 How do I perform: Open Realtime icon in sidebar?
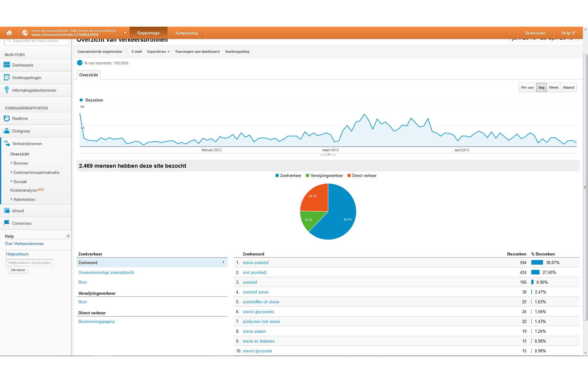(x=7, y=118)
